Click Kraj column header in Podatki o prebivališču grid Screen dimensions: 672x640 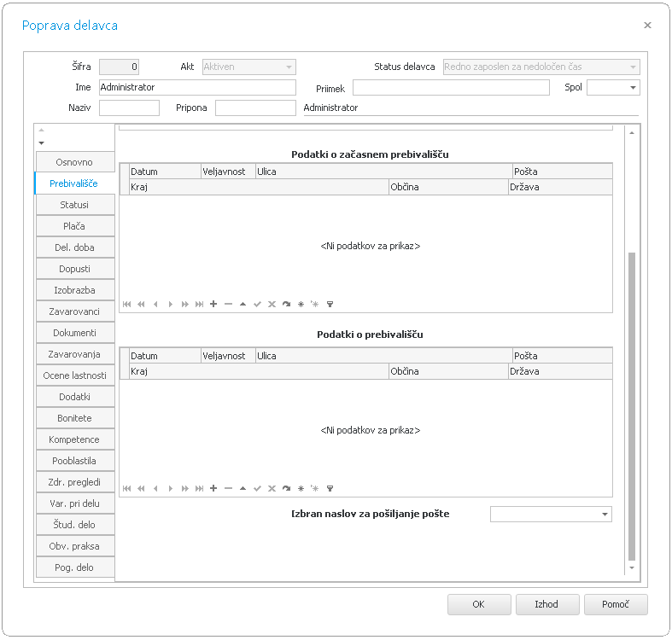(x=259, y=371)
